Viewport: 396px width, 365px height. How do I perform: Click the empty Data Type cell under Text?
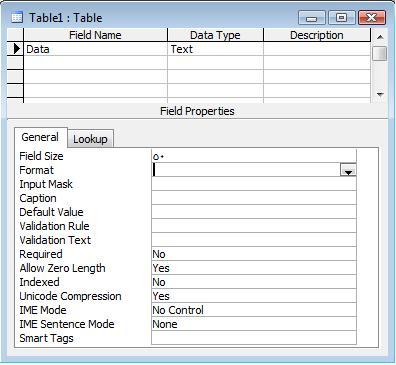[215, 63]
